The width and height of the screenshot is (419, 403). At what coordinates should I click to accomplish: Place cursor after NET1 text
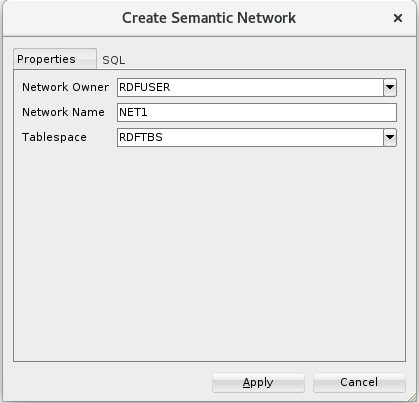click(x=148, y=112)
